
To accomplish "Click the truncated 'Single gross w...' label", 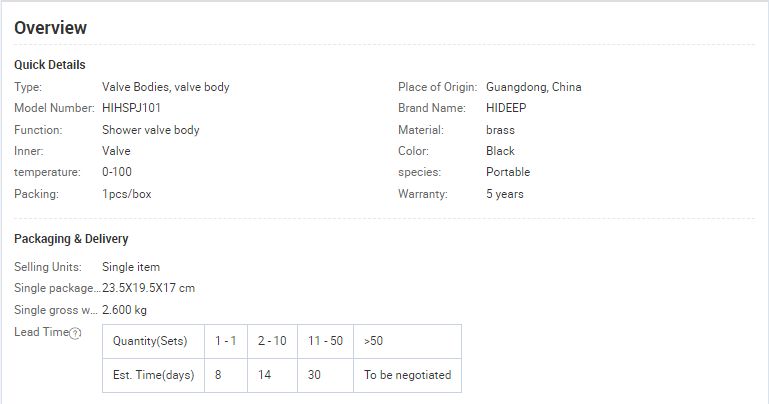I will [x=56, y=310].
